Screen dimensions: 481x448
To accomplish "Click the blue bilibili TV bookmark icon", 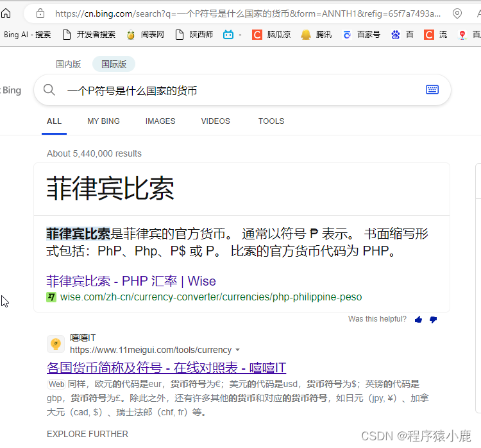I will click(x=228, y=35).
